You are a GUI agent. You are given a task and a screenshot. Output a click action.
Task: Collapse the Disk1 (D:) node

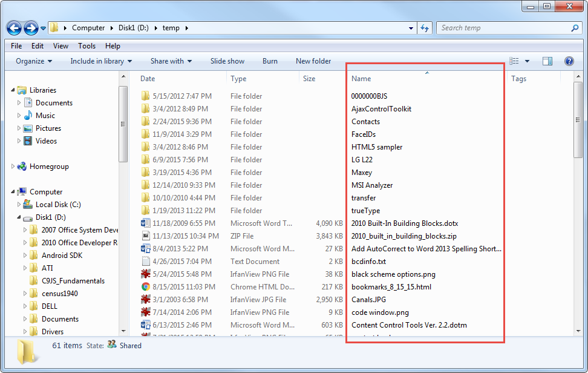pos(19,217)
